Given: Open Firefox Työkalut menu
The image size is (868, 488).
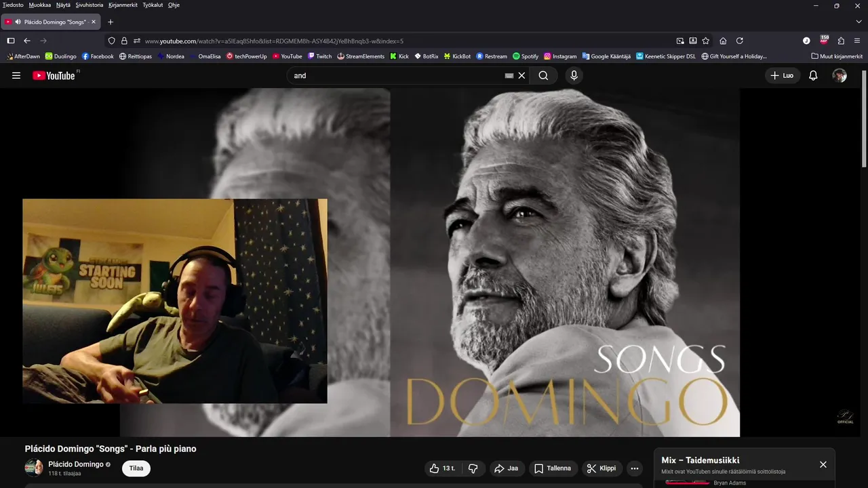Looking at the screenshot, I should [153, 5].
